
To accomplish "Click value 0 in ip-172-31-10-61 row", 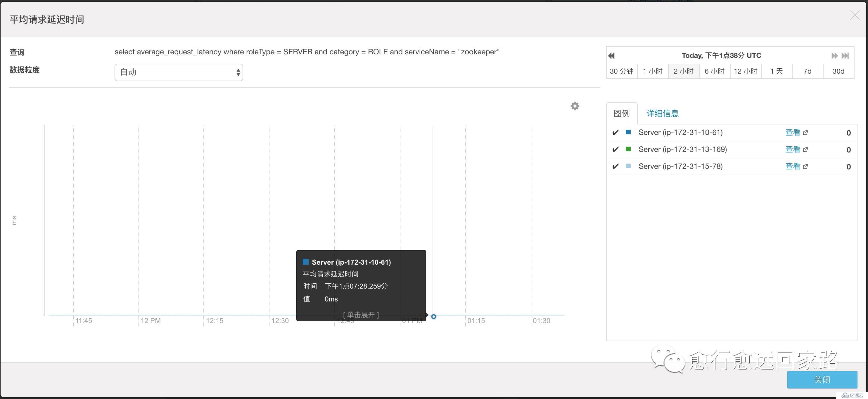I will pyautogui.click(x=848, y=133).
